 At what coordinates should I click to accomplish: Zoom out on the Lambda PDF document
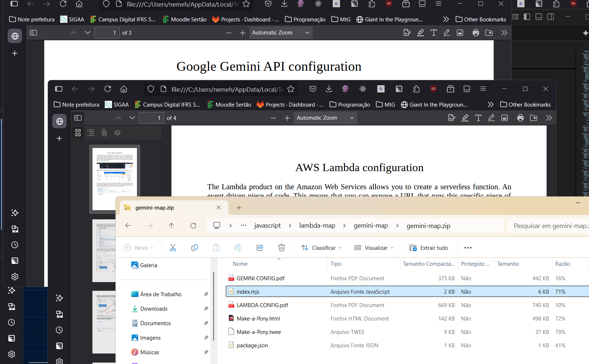tap(273, 118)
